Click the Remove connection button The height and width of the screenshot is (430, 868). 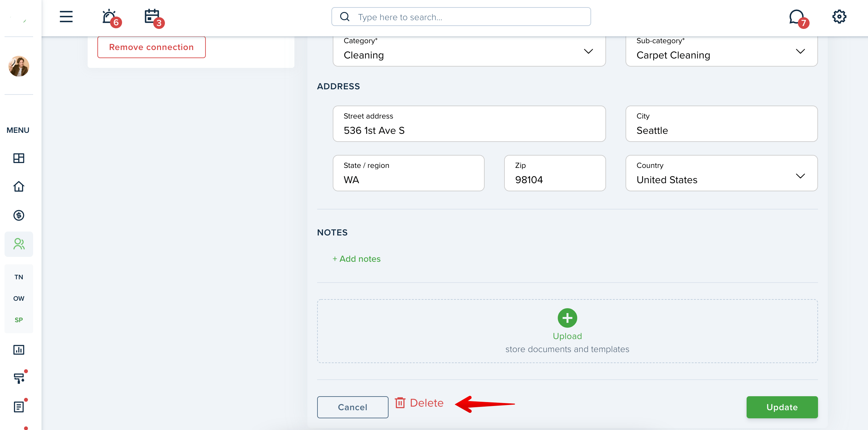coord(151,47)
